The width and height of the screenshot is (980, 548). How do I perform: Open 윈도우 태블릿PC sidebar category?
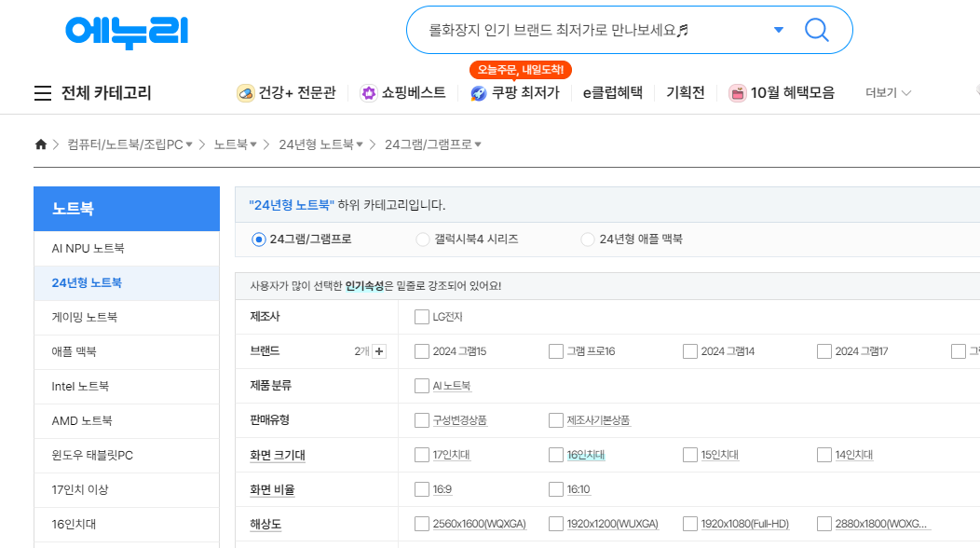click(x=127, y=456)
